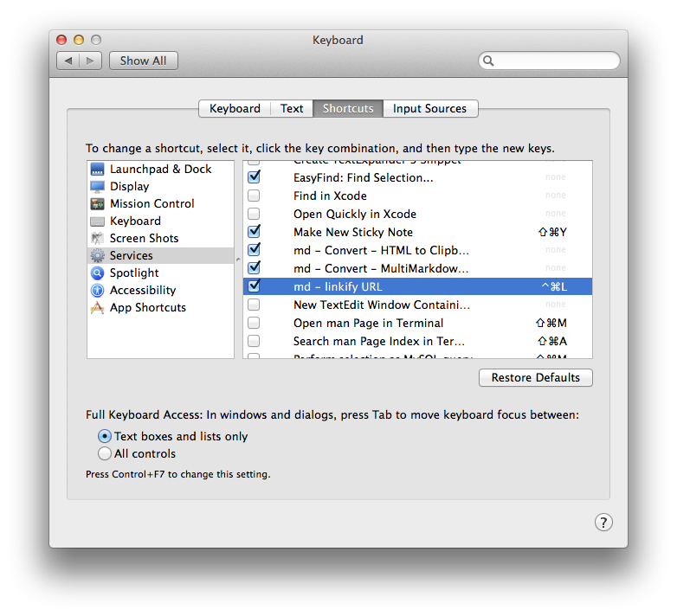Click the App Shortcuts icon
The height and width of the screenshot is (616, 677).
98,308
